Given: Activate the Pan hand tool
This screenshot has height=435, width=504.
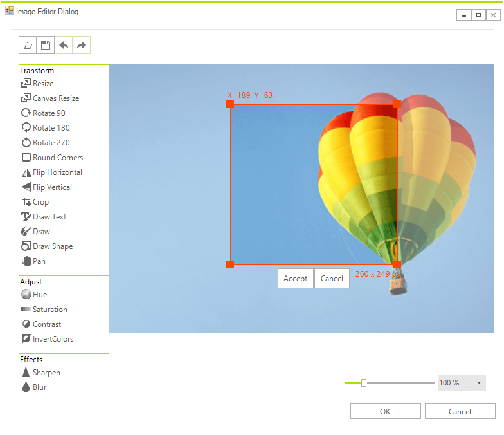Looking at the screenshot, I should 33,261.
